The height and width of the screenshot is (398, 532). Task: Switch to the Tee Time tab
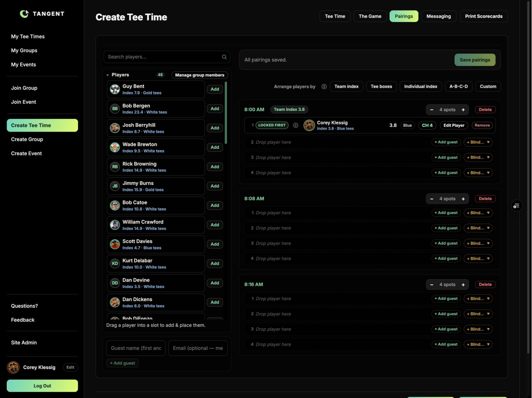pos(335,16)
